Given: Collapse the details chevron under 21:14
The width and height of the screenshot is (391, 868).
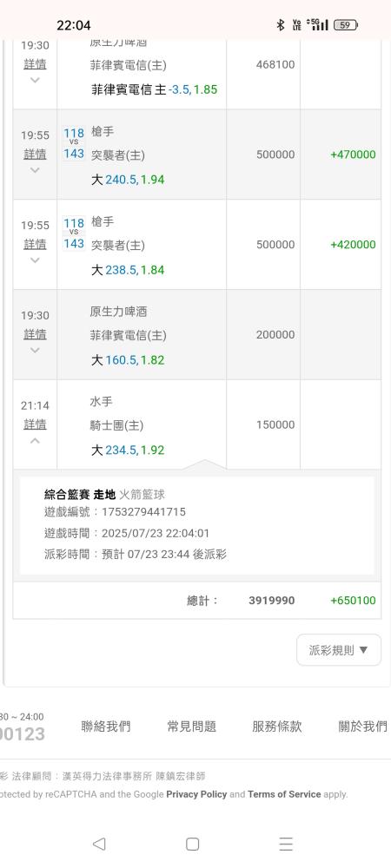Looking at the screenshot, I should tap(35, 441).
